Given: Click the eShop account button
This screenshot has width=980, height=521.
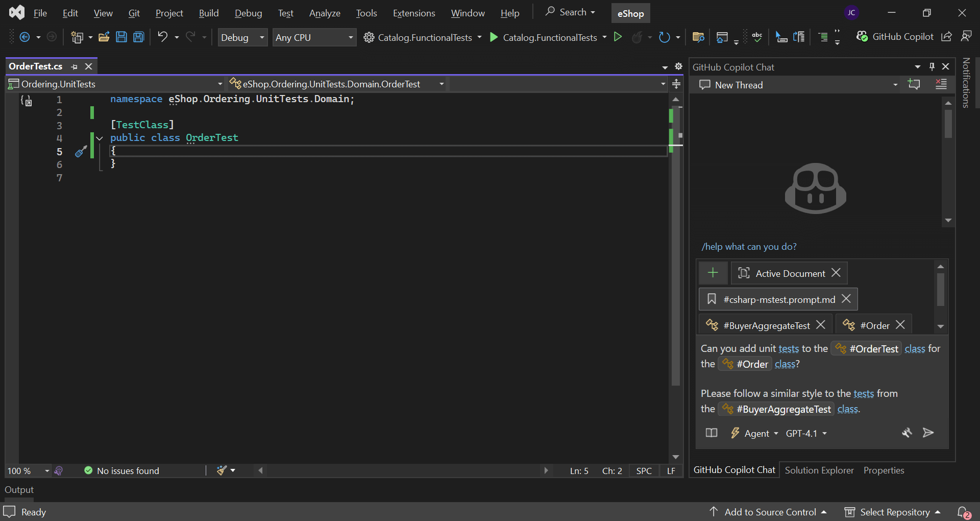Looking at the screenshot, I should tap(630, 13).
